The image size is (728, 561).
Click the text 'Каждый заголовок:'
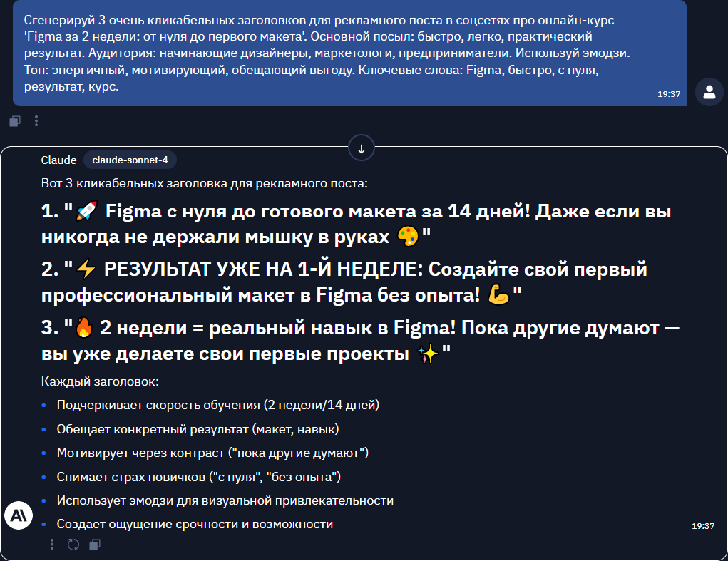tap(100, 382)
